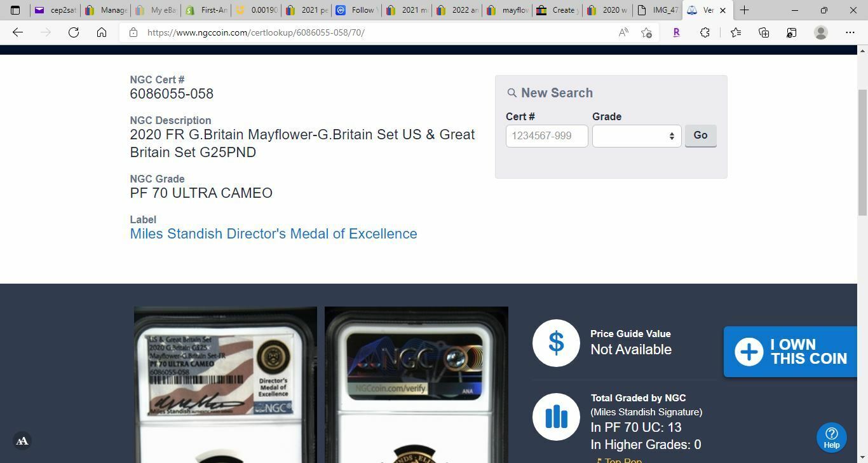868x463 pixels.
Task: Open the purple R extension icon
Action: 676,32
